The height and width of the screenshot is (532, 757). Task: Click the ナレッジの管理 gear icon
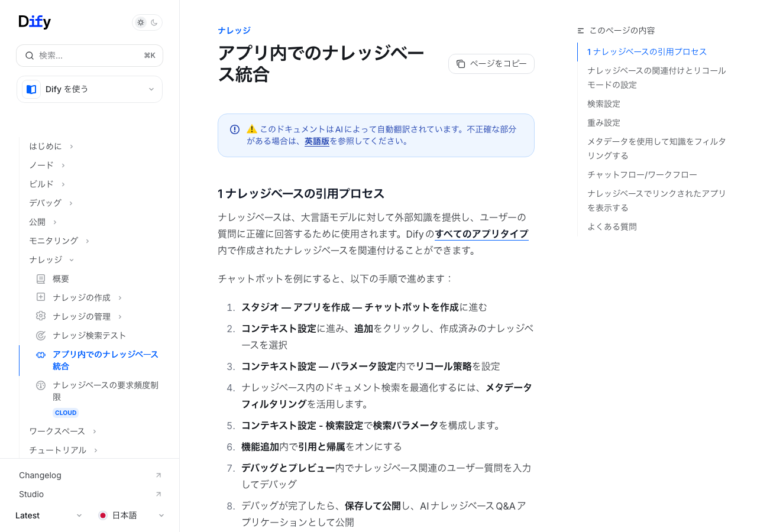41,316
